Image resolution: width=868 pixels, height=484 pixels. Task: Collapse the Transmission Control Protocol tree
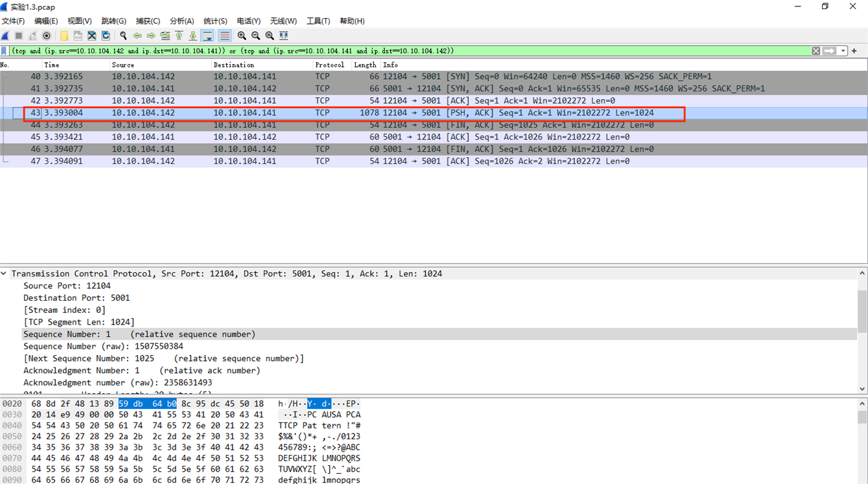(x=4, y=274)
